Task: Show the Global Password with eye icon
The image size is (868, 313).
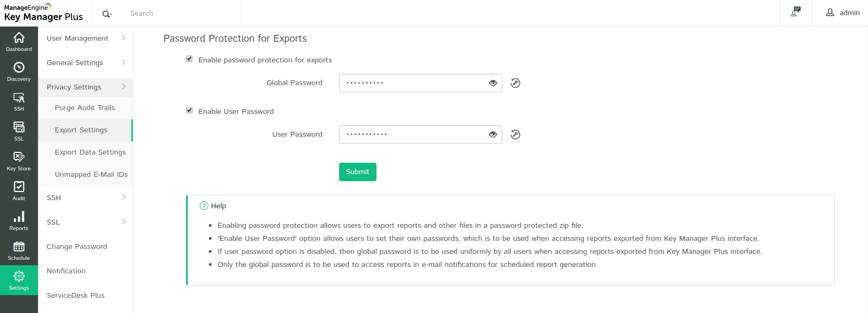Action: 493,83
